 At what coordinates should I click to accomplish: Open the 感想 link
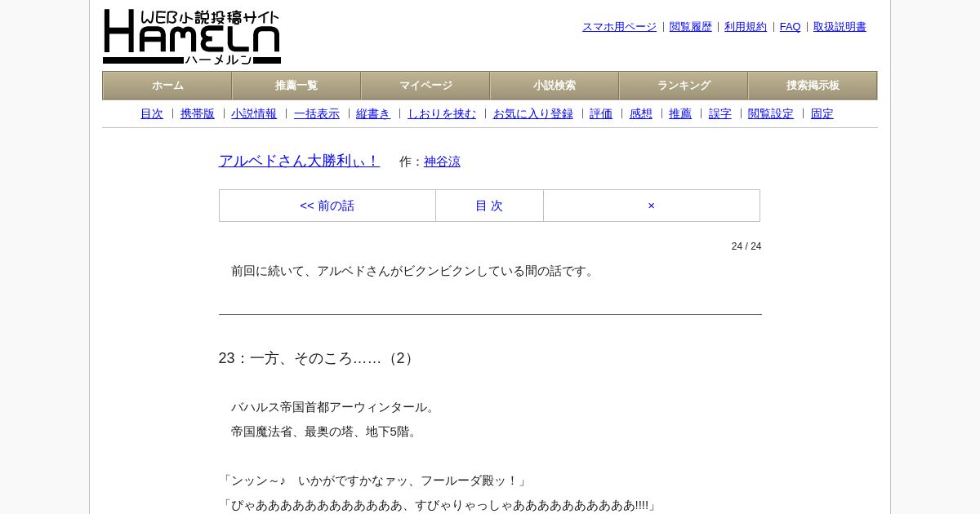(641, 114)
